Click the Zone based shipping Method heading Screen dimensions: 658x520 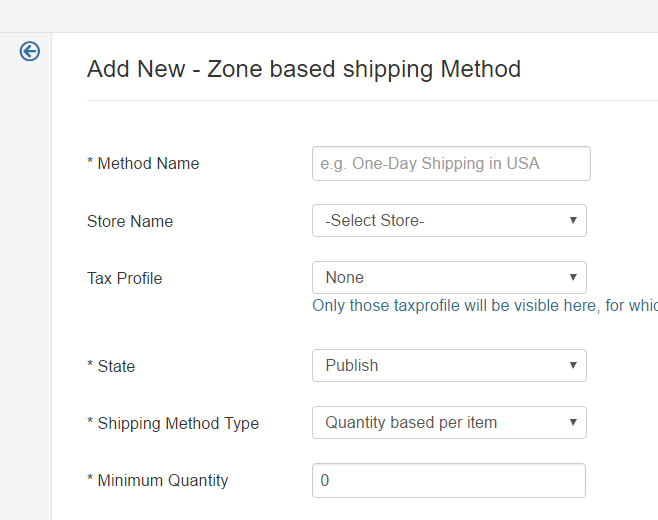click(x=304, y=69)
